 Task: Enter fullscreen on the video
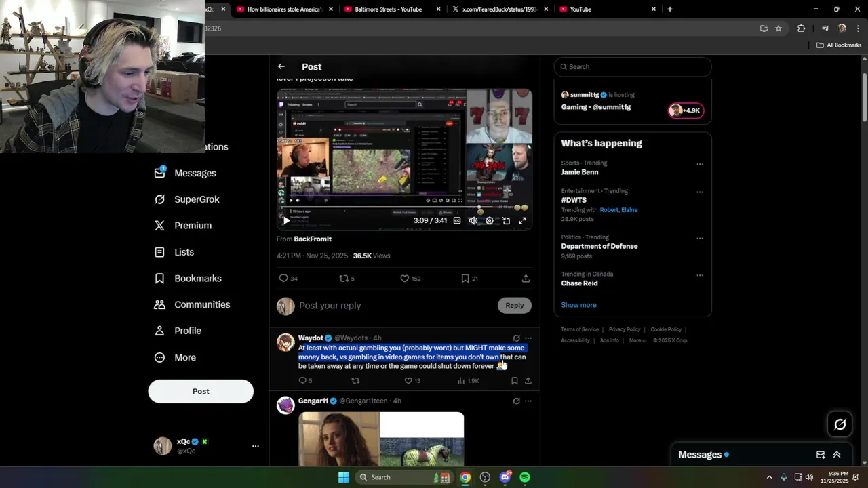coord(522,220)
